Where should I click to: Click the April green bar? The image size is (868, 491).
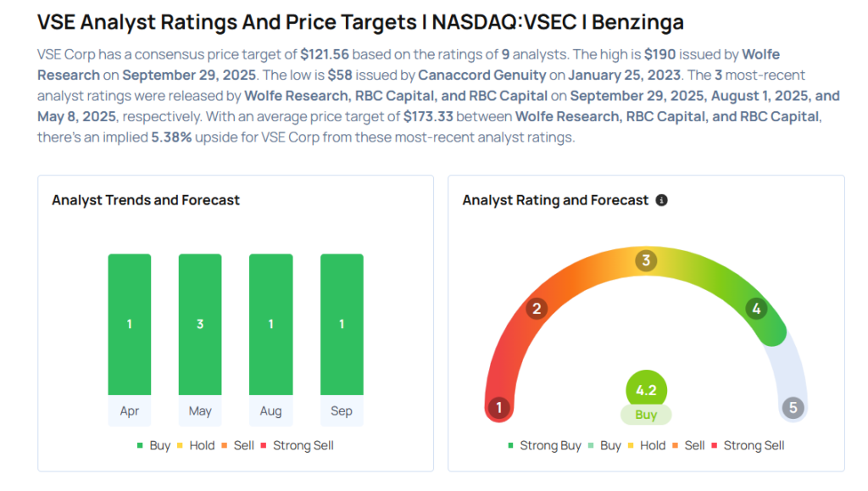(130, 324)
